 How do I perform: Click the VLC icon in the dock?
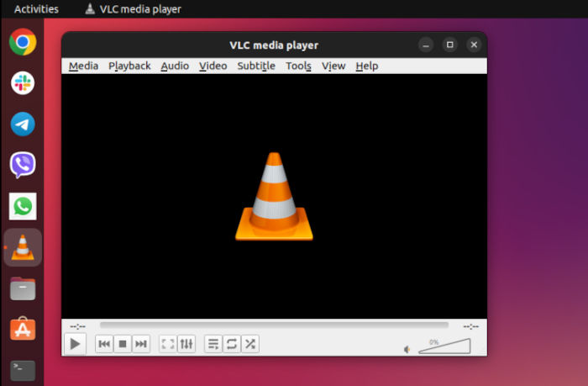23,247
